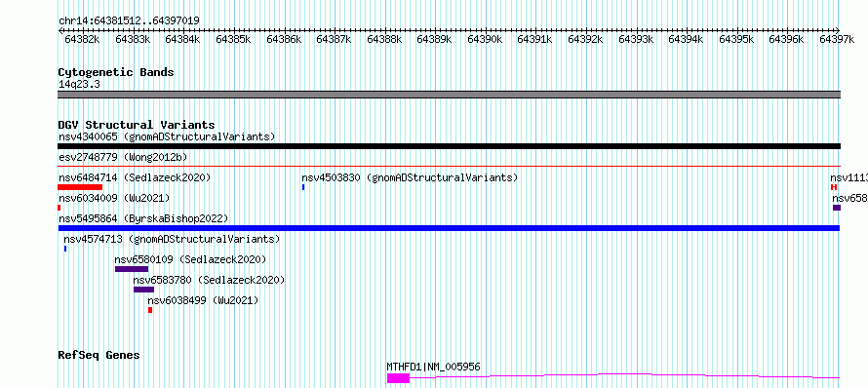Click the chr14:64381512..64397019 coordinate label
868x388 pixels.
tap(129, 21)
